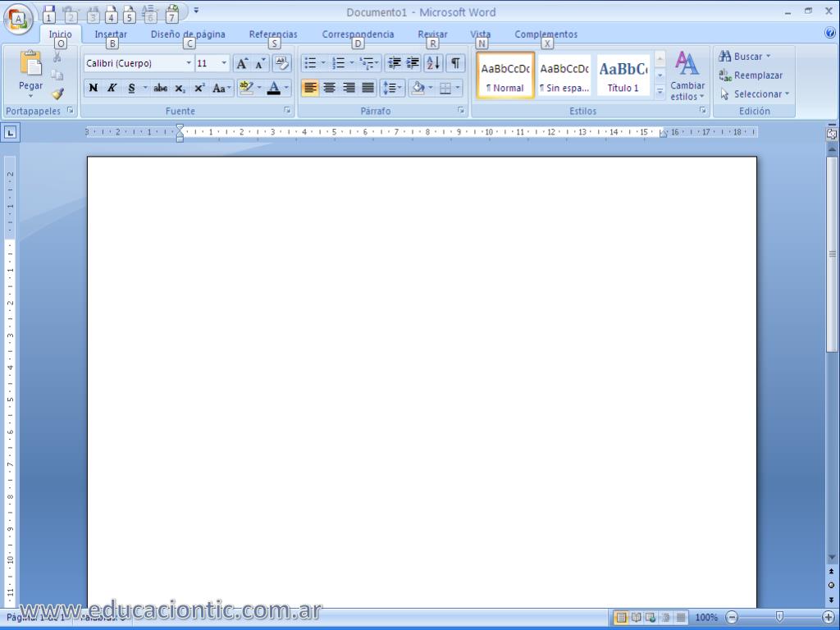
Task: Apply the Sin espaciado style
Action: click(564, 75)
